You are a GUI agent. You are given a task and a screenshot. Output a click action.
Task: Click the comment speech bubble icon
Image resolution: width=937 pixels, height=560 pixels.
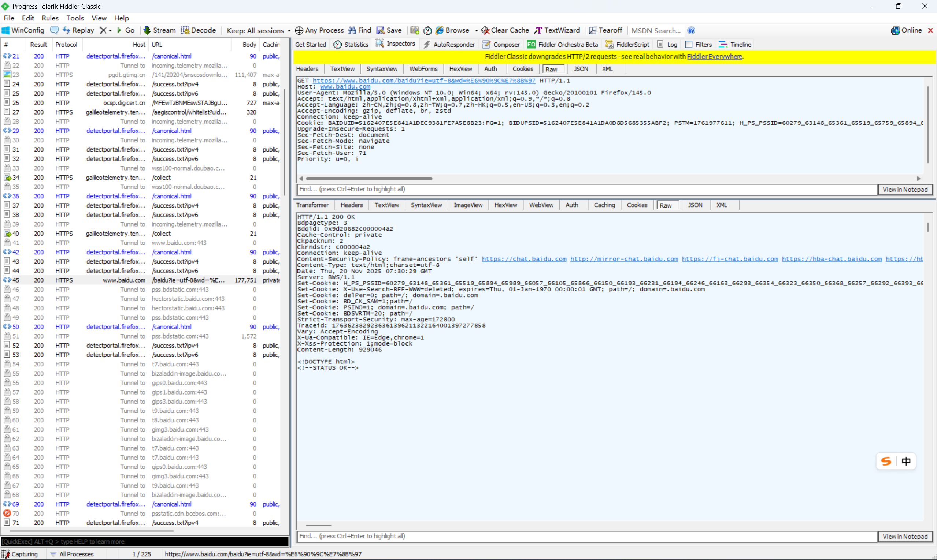[54, 30]
